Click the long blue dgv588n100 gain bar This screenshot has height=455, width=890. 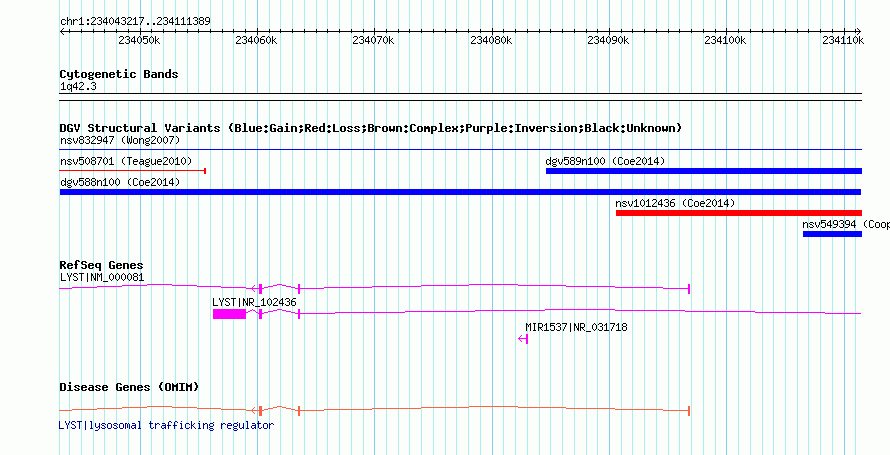tap(460, 192)
